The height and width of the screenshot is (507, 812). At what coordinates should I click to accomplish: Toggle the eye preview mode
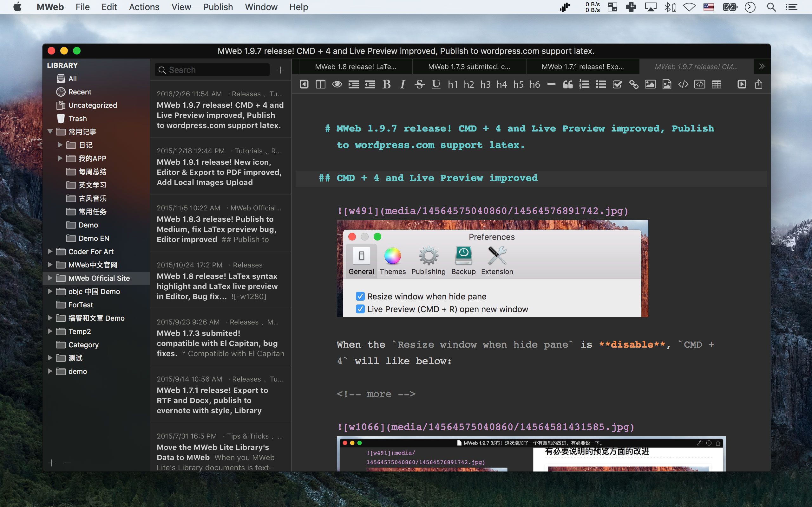[x=337, y=84]
